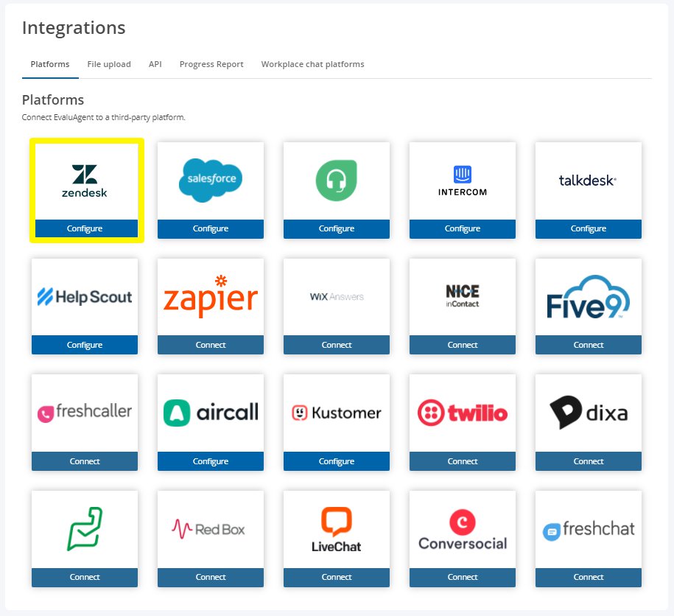Viewport: 674px width, 616px height.
Task: Select the Salesforce cloud logo
Action: (x=211, y=180)
